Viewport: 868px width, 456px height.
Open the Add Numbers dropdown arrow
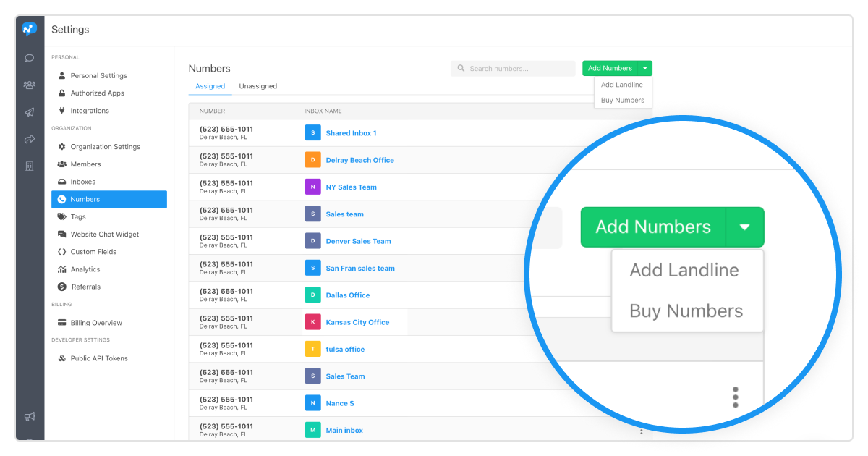[x=644, y=68]
